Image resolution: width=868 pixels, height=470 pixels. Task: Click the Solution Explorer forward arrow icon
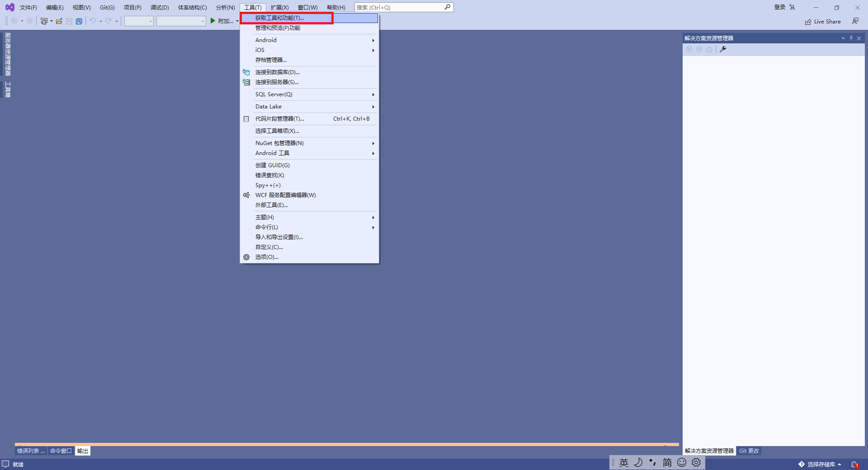pos(699,49)
